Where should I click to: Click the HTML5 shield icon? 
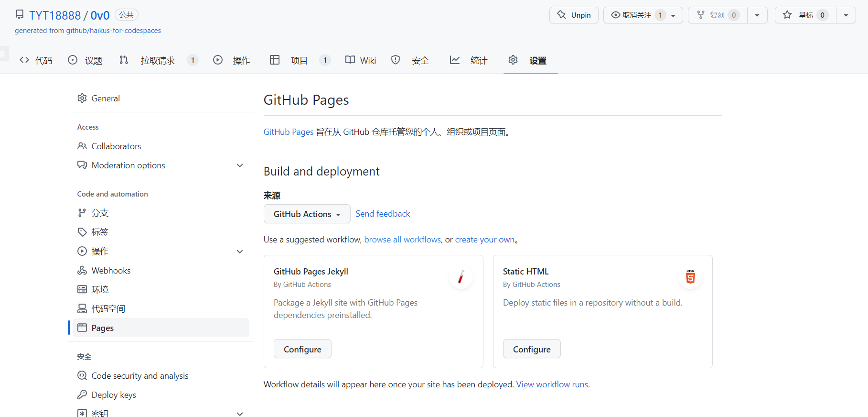point(690,277)
